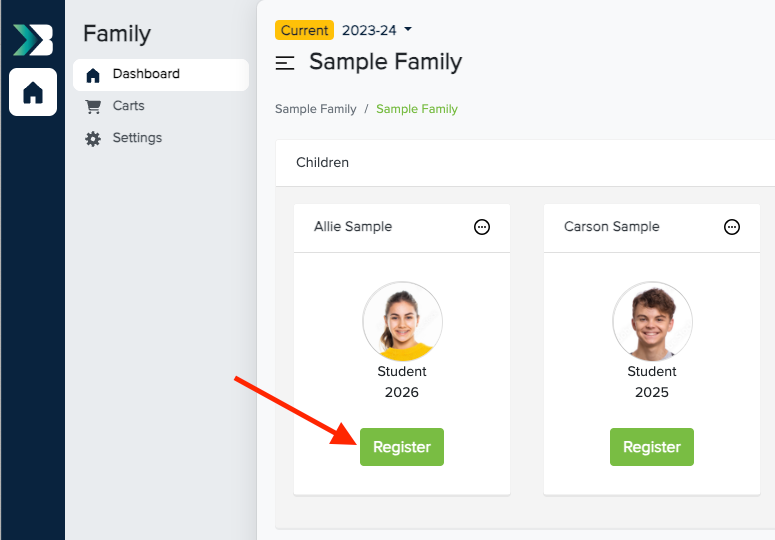Click the dropdown caret next to 2023-24
This screenshot has height=540, width=775.
pos(408,30)
